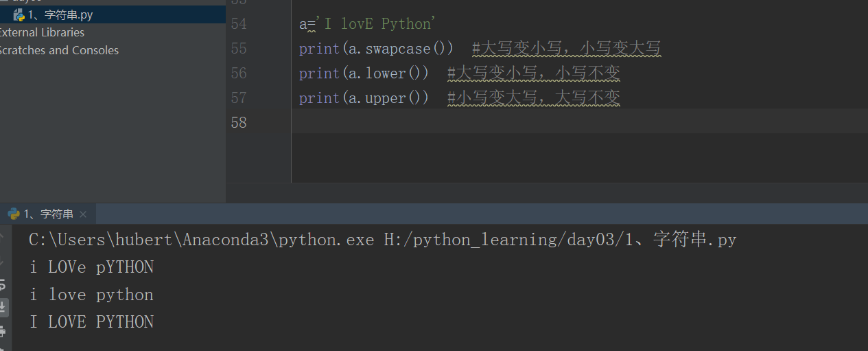Click the comment #大写变小写，小写变大写
868x351 pixels.
coord(567,49)
